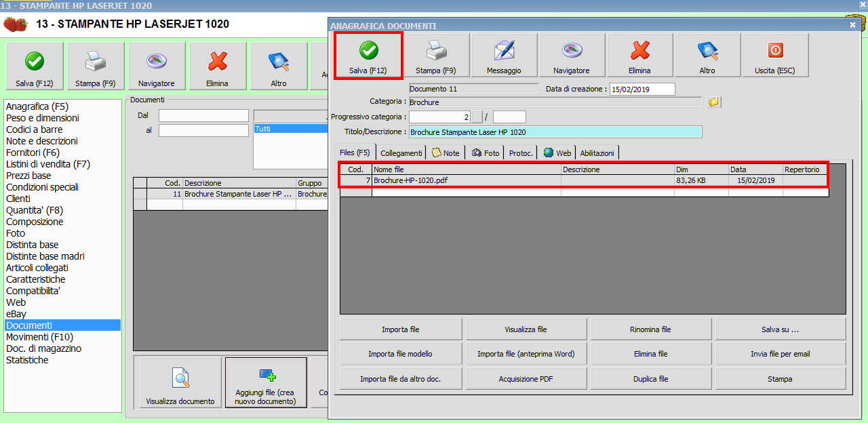Viewport: 868px width, 423px height.
Task: Open the Foto tab
Action: [x=486, y=153]
